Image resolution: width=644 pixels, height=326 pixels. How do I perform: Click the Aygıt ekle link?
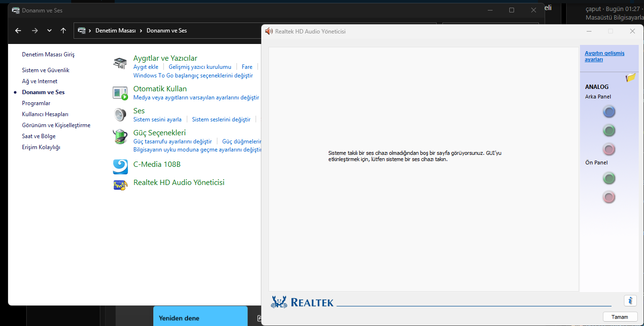tap(146, 67)
